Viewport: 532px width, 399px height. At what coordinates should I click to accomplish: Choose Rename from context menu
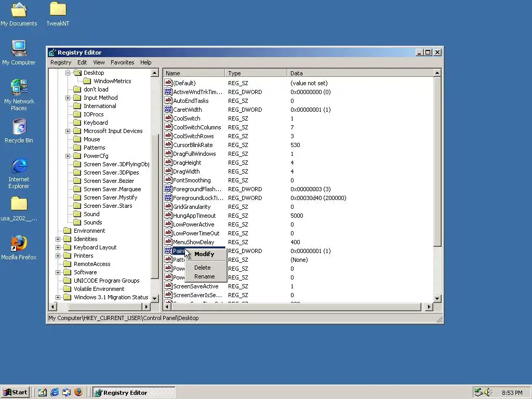click(x=206, y=276)
